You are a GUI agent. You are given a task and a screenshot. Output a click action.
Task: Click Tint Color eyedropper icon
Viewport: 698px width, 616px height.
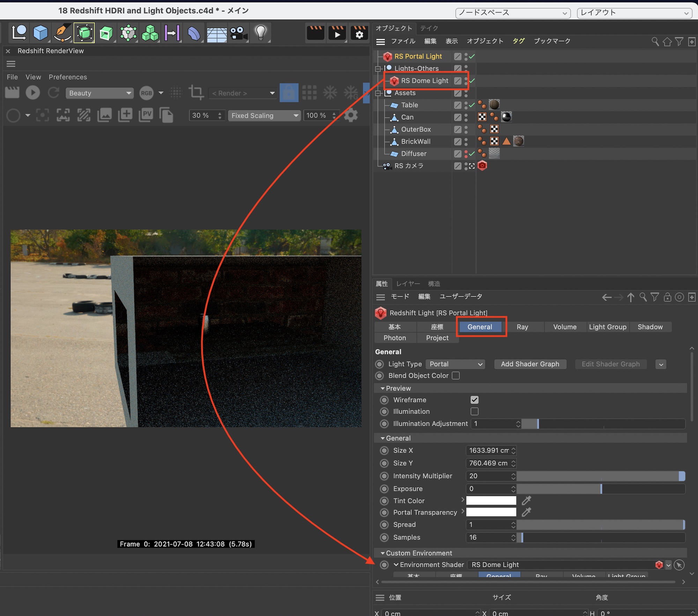[526, 501]
